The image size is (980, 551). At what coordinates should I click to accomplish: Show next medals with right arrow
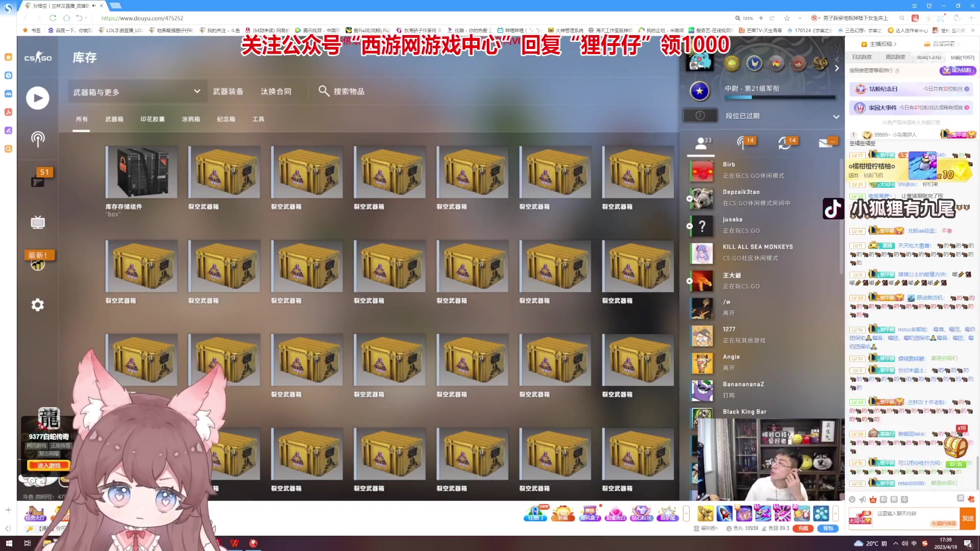[x=837, y=68]
